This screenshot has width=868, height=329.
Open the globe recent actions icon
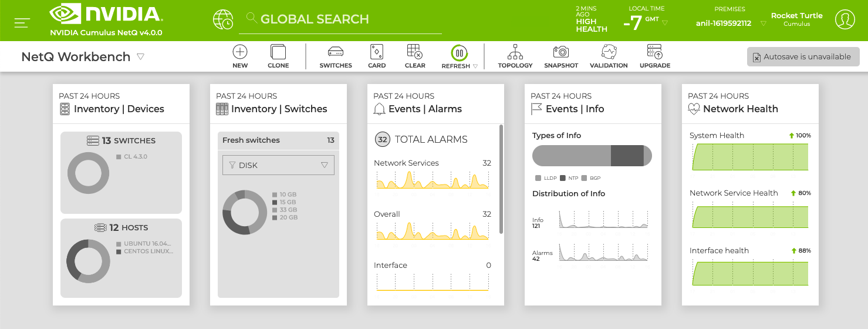coord(222,19)
